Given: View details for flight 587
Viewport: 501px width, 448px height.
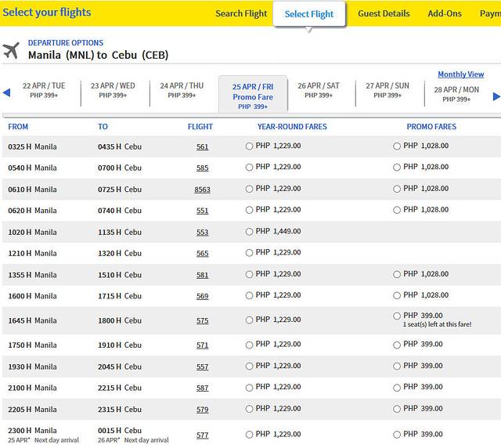Looking at the screenshot, I should (x=203, y=388).
